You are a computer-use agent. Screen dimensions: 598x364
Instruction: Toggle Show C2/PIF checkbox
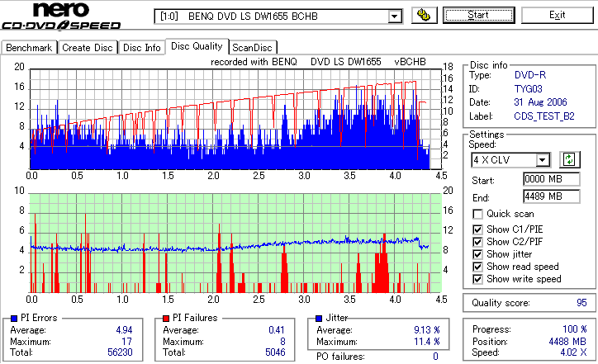[x=477, y=242]
